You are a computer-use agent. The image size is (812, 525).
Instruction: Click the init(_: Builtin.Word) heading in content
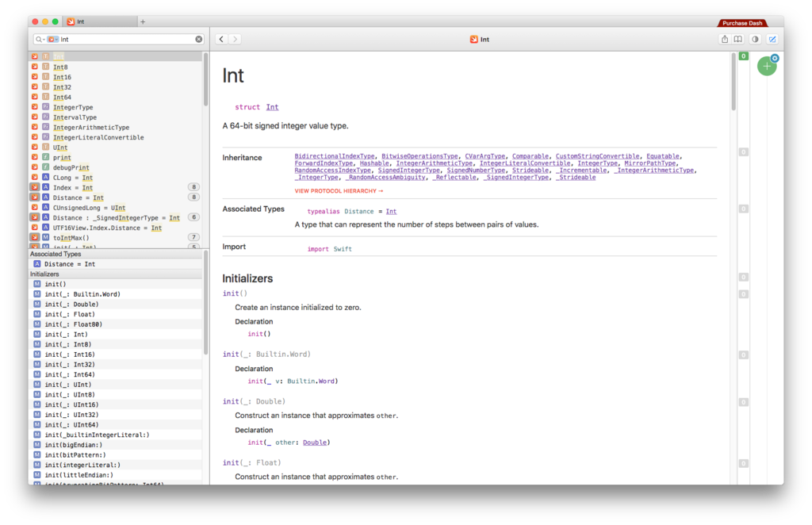pyautogui.click(x=266, y=354)
